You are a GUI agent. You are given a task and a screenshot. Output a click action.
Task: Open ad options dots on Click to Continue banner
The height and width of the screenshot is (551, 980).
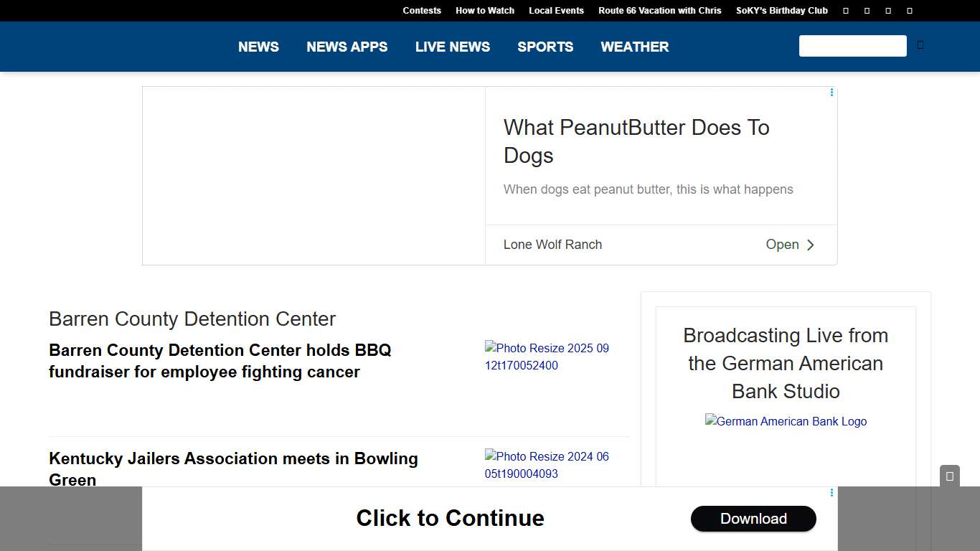click(x=831, y=493)
